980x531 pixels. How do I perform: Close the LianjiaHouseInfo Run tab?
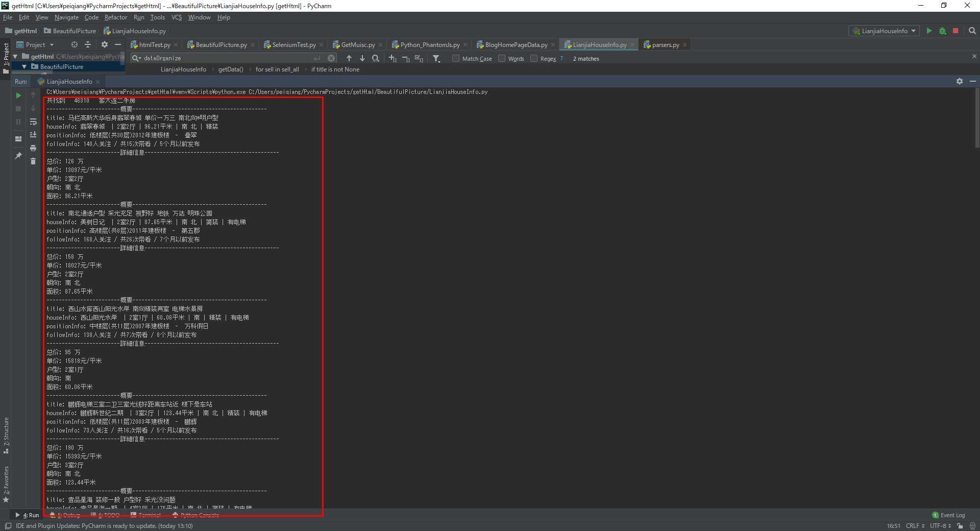point(97,82)
